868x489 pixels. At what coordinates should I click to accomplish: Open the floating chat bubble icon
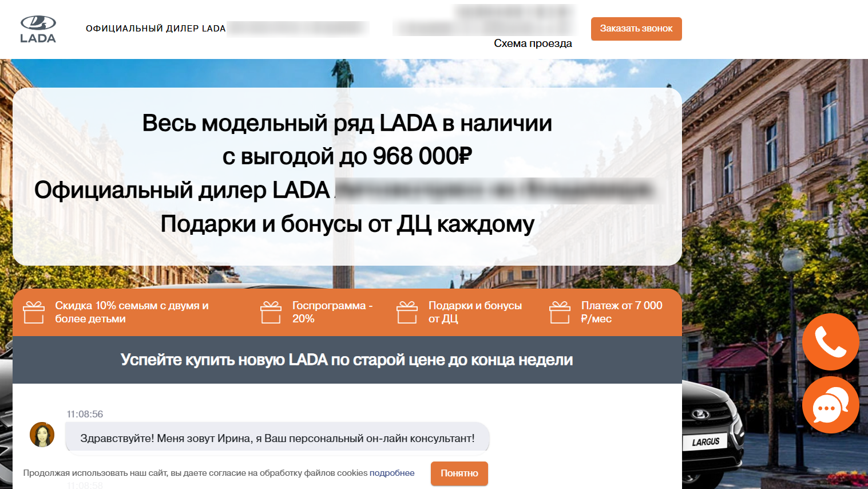pos(830,405)
